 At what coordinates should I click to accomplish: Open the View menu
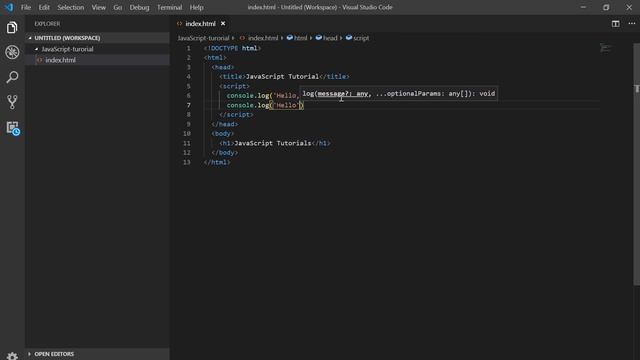[x=98, y=7]
